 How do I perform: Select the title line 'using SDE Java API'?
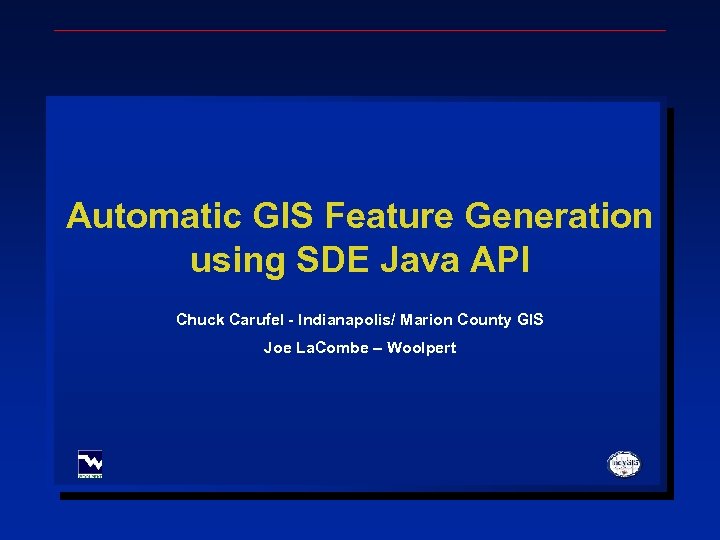click(x=360, y=262)
